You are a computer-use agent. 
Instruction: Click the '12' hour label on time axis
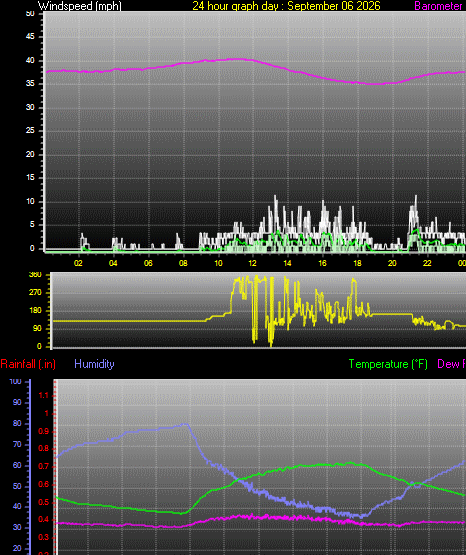252,263
